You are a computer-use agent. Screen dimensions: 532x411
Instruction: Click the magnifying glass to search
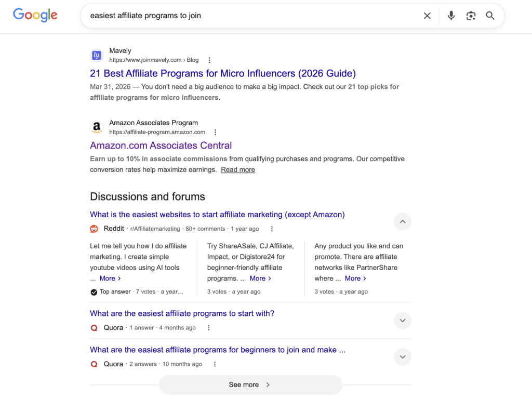coord(490,16)
